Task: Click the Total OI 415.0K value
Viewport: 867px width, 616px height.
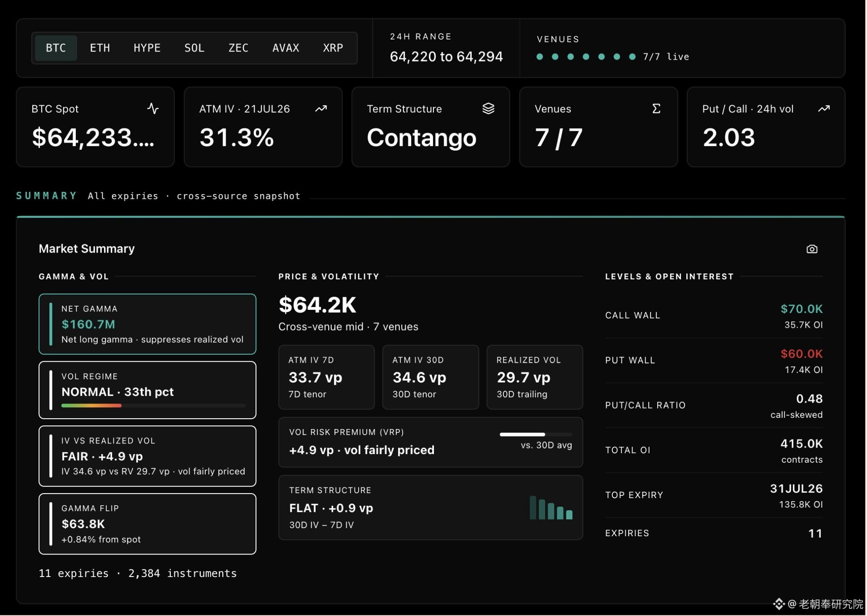Action: click(x=802, y=443)
